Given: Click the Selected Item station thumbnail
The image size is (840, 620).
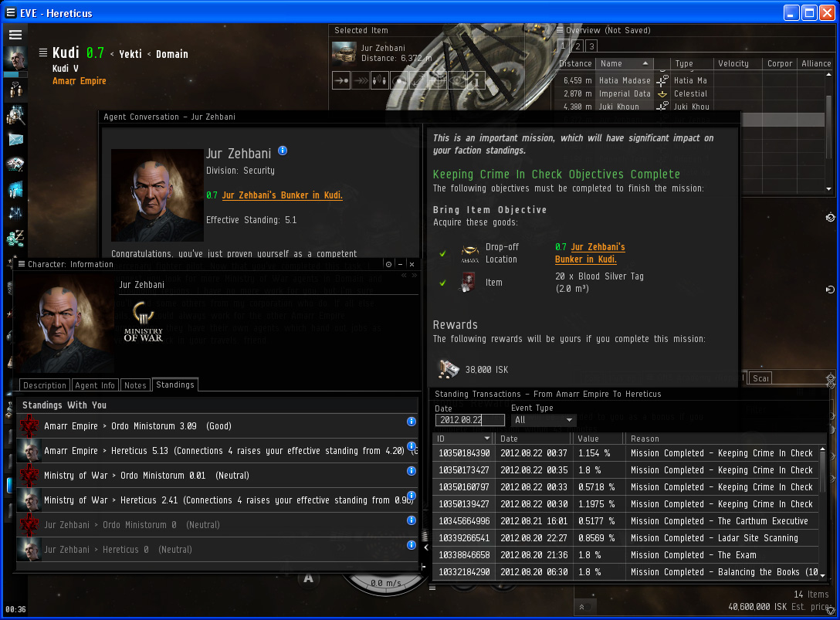Looking at the screenshot, I should click(344, 53).
